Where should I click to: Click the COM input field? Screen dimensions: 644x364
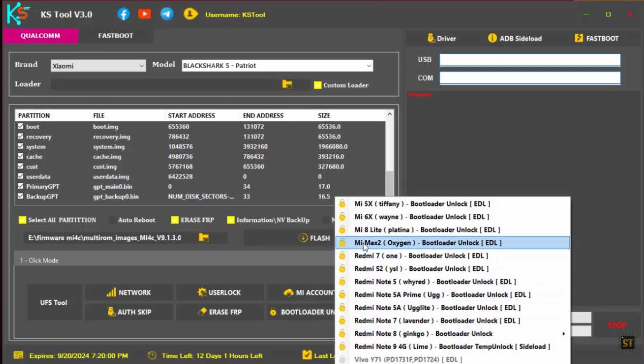530,78
